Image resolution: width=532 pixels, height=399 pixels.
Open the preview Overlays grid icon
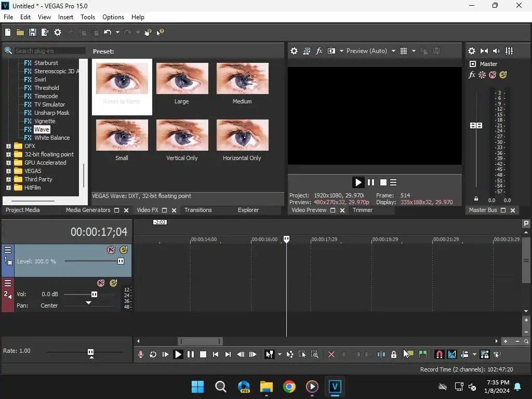click(x=403, y=51)
